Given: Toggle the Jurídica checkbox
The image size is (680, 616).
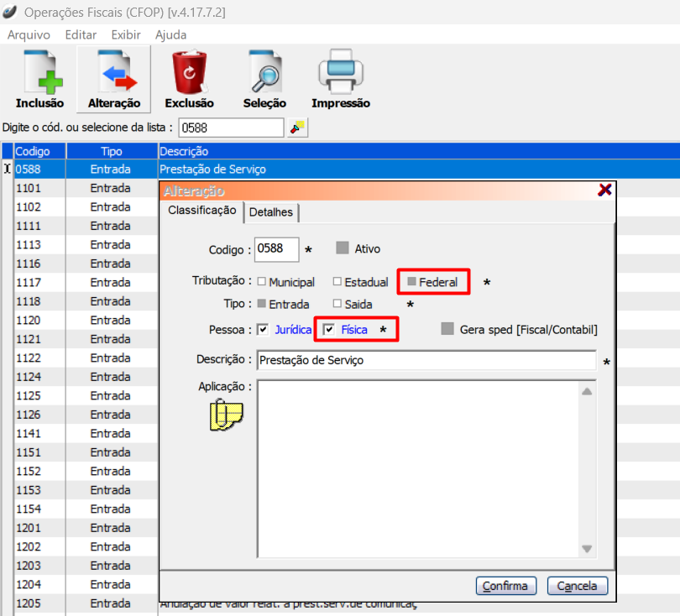Looking at the screenshot, I should coord(263,330).
